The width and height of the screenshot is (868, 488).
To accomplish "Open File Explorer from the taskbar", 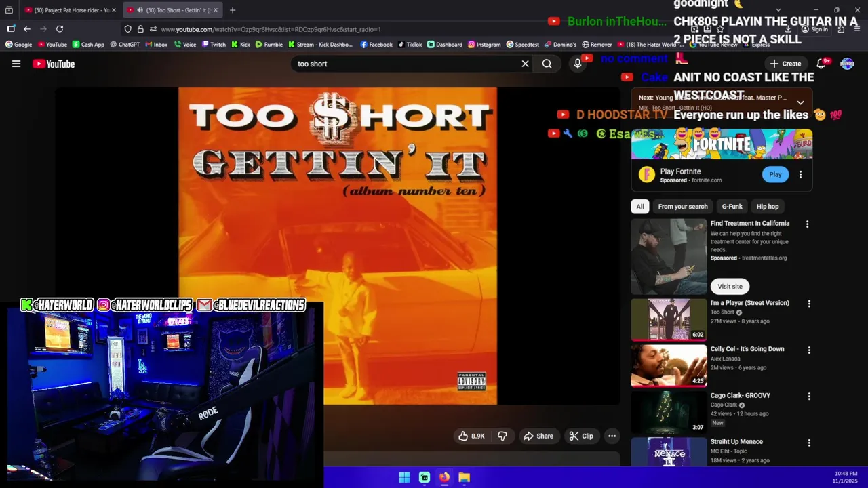I will click(464, 477).
